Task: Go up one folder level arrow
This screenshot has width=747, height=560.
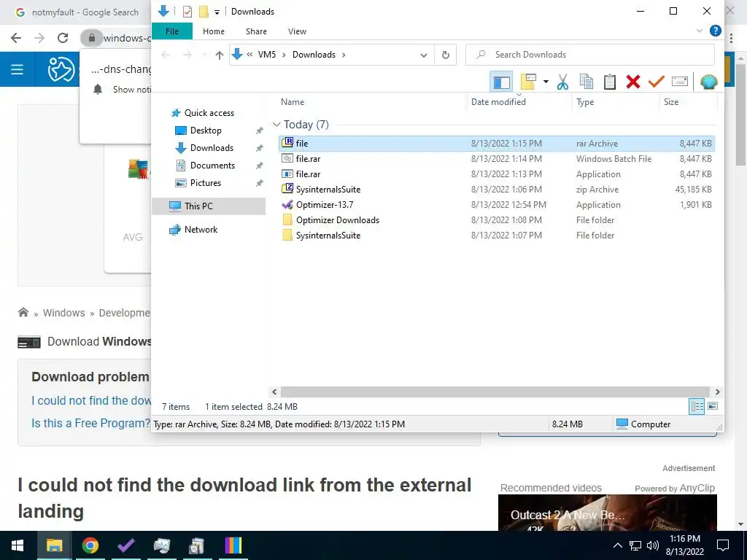Action: point(219,55)
